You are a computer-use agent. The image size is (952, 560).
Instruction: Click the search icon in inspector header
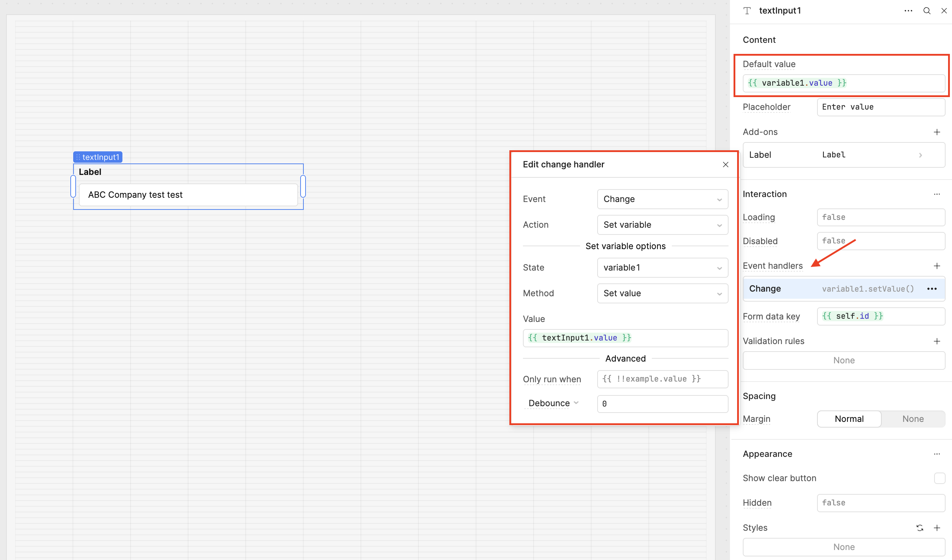(x=926, y=11)
